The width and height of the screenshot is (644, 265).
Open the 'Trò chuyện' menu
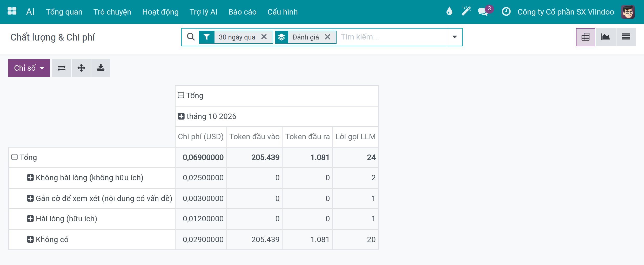coord(112,12)
